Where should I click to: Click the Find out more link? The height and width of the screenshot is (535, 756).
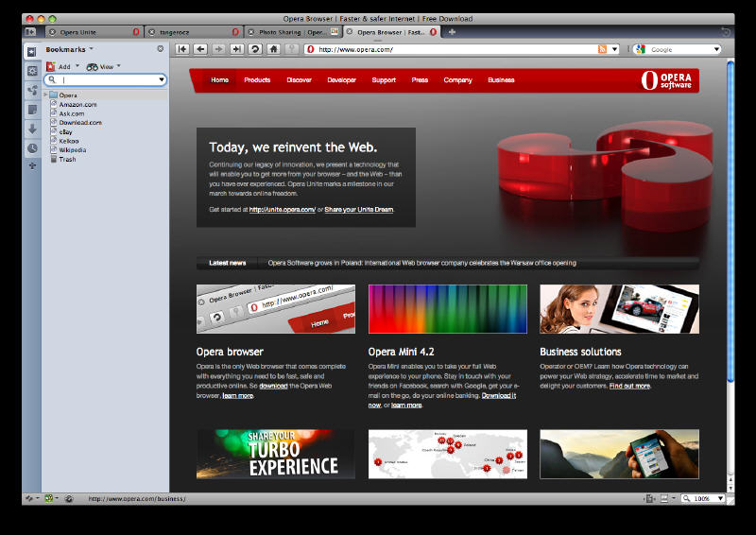(629, 386)
